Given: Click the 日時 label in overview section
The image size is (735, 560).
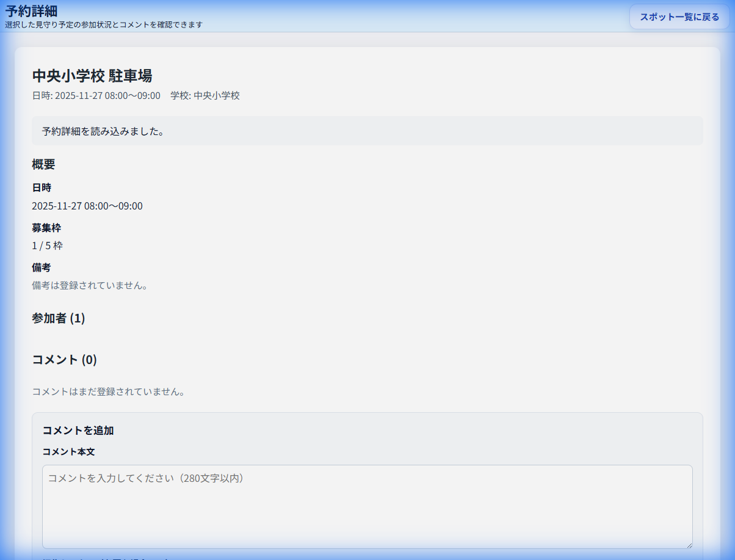Looking at the screenshot, I should coord(42,187).
